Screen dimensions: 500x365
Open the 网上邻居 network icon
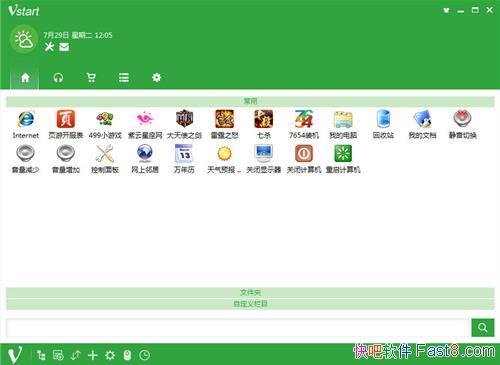point(145,153)
